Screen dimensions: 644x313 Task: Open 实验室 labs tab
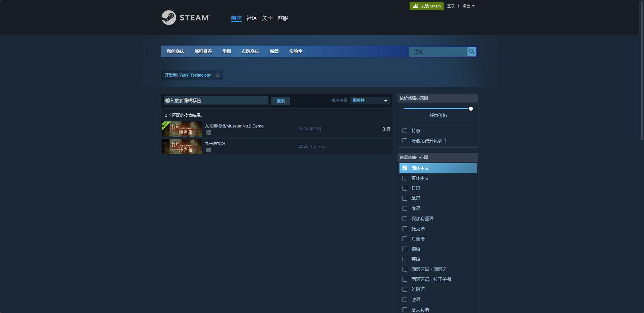[296, 51]
